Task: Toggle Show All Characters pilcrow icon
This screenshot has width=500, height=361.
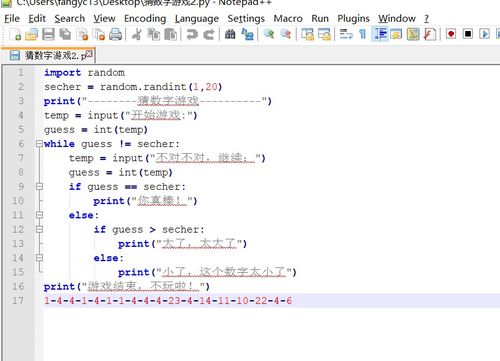Action: click(x=362, y=34)
